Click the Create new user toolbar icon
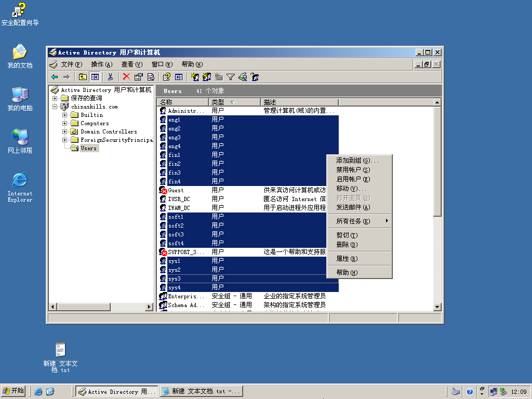Viewport: 532px width, 399px height. (195, 77)
